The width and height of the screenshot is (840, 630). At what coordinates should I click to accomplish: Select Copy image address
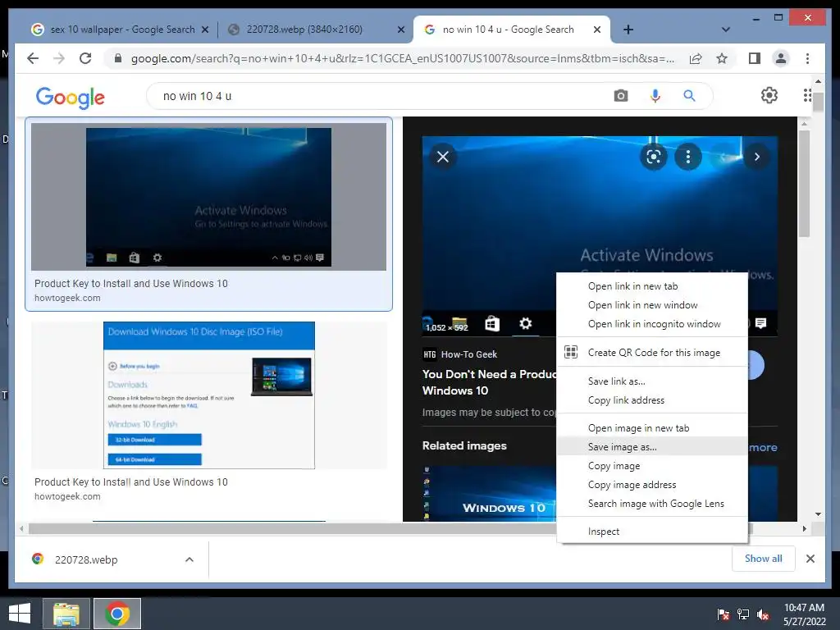point(652,484)
